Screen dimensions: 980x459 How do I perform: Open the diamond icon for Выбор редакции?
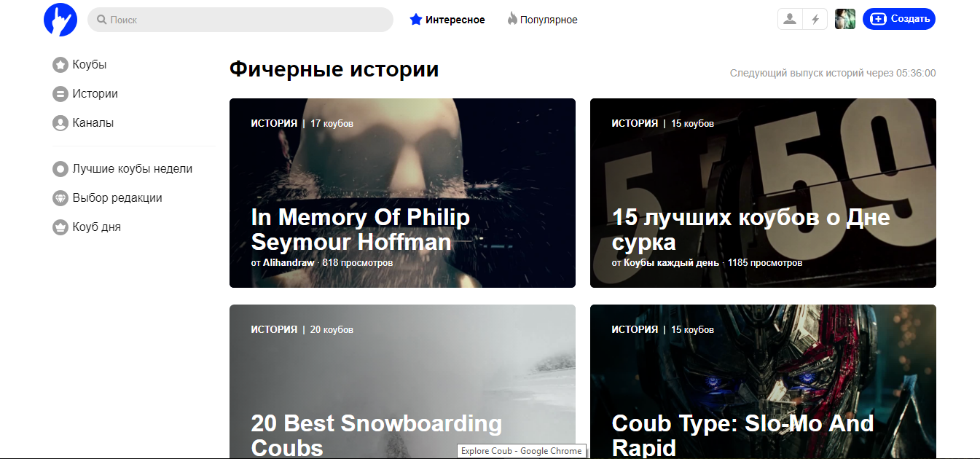[60, 198]
